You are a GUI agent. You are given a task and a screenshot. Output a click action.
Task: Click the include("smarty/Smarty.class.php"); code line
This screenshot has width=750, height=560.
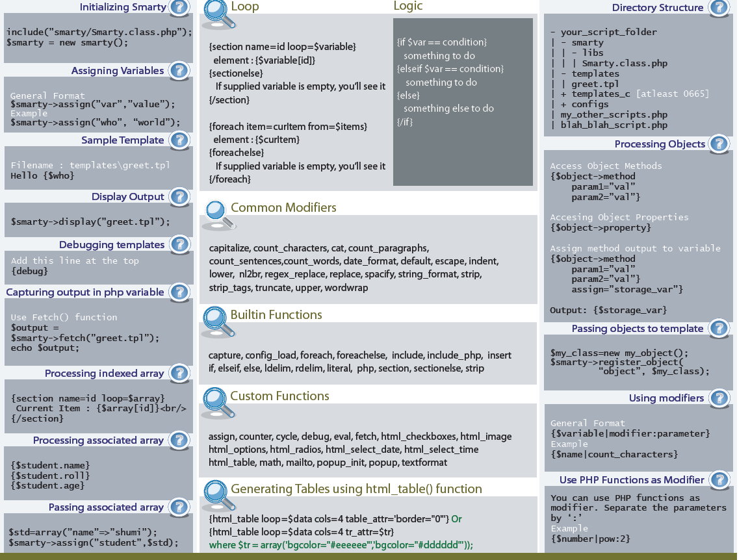coord(99,32)
